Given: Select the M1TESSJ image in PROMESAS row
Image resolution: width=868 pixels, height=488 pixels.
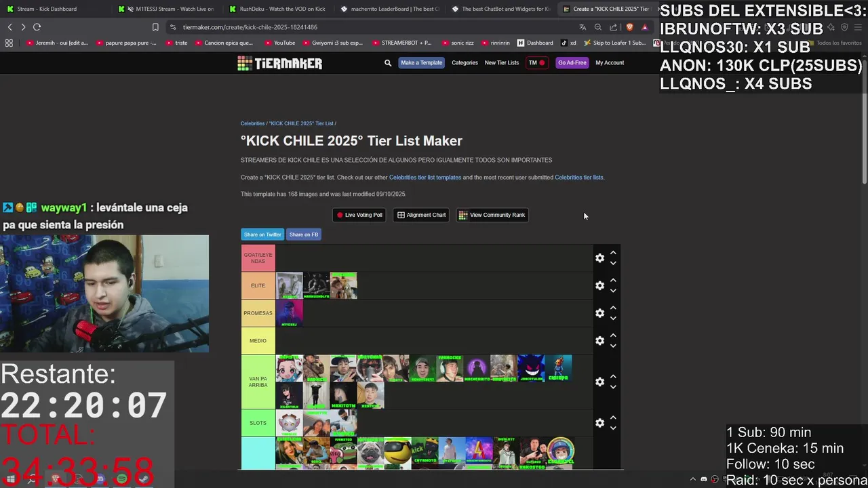Looking at the screenshot, I should (x=289, y=313).
